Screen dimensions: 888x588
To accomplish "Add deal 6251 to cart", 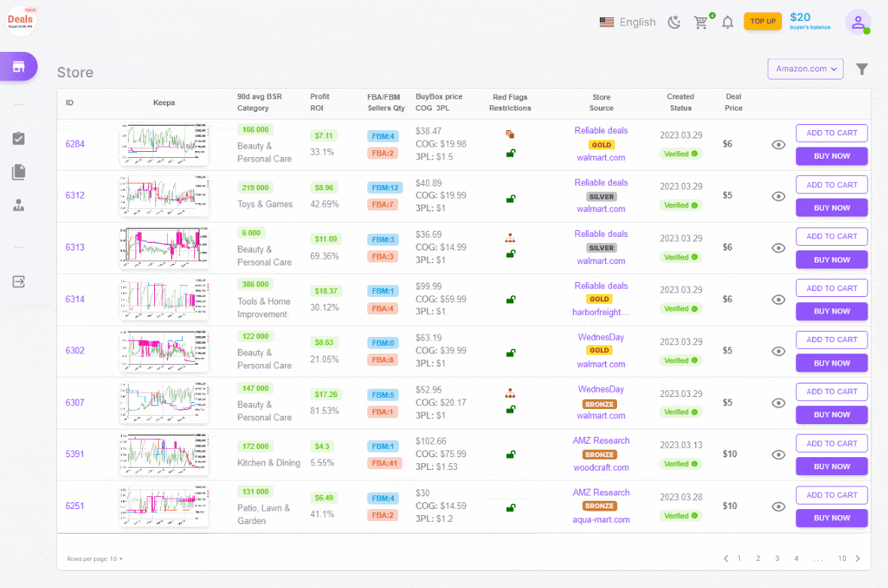I will pos(832,496).
